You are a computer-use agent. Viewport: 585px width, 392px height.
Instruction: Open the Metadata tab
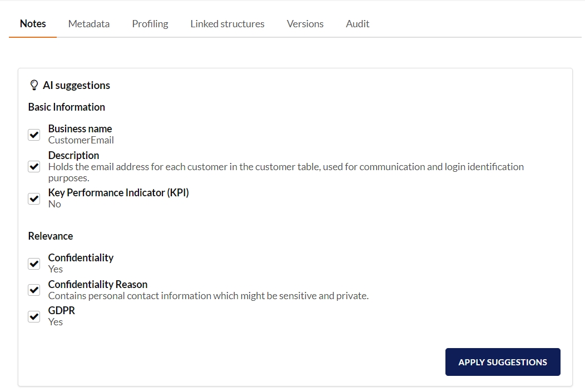click(x=89, y=24)
